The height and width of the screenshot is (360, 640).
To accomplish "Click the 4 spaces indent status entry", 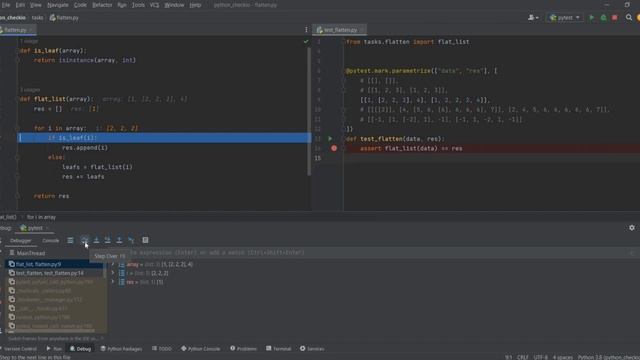I will (562, 357).
